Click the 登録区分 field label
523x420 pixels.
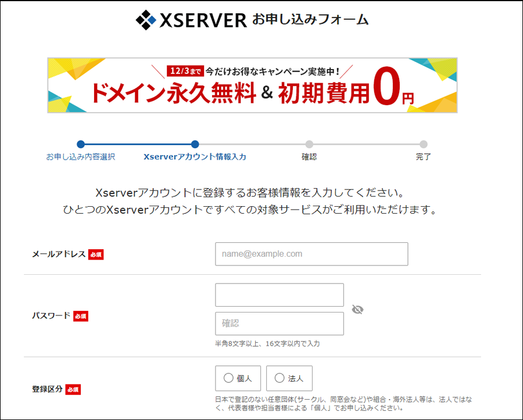(48, 389)
